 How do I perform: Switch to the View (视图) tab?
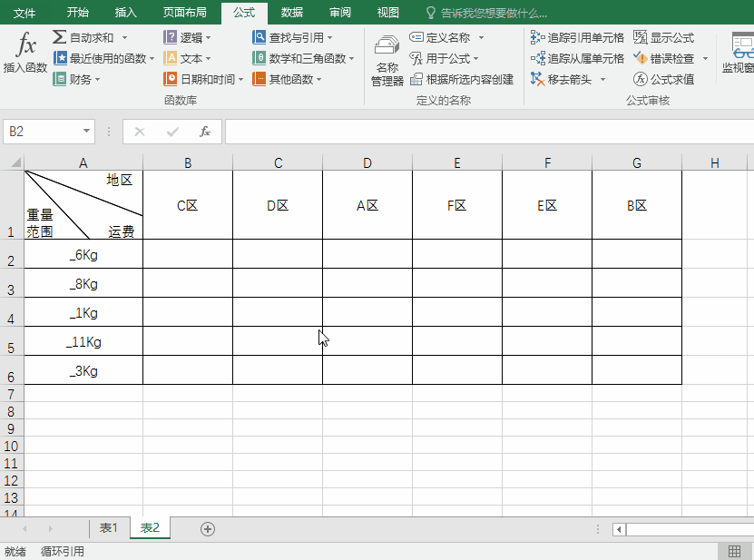pyautogui.click(x=388, y=13)
